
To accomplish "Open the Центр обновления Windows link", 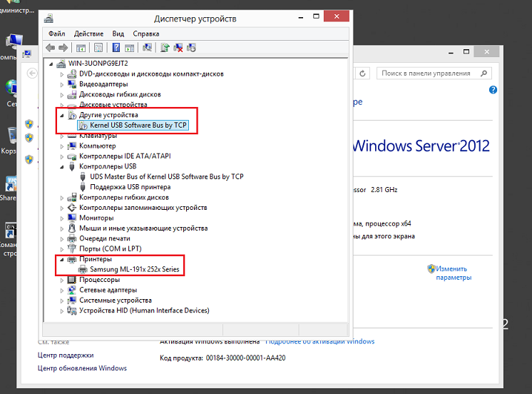I will click(82, 368).
